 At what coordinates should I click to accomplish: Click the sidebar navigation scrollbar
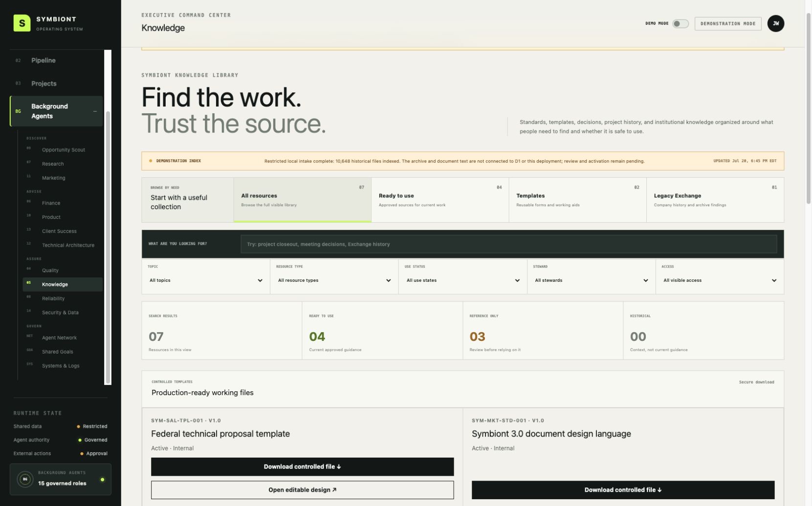[x=108, y=247]
